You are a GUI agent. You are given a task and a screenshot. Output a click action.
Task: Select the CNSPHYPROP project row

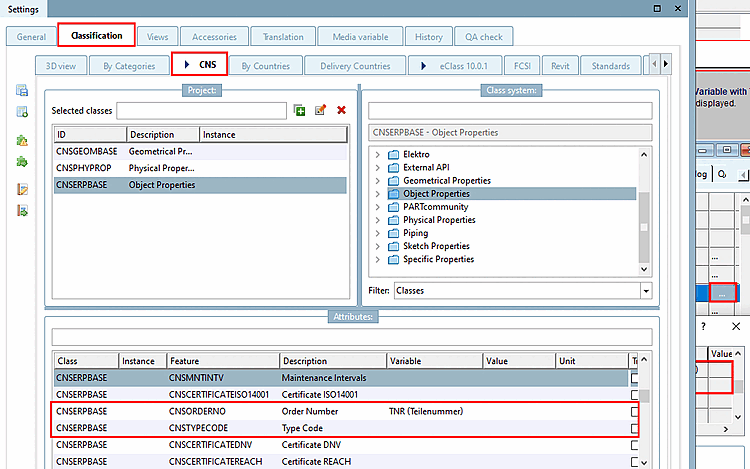200,168
